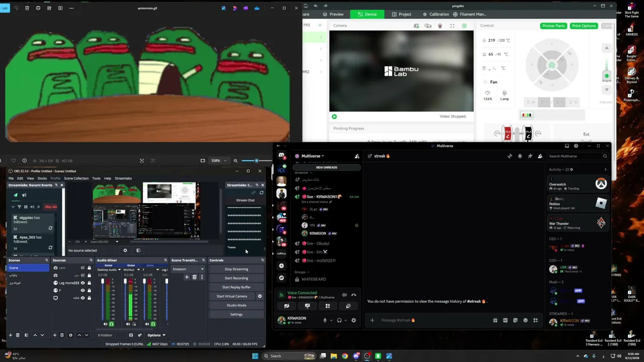Expand Desktop Audio channel dropdown
The width and height of the screenshot is (644, 362).
119,270
